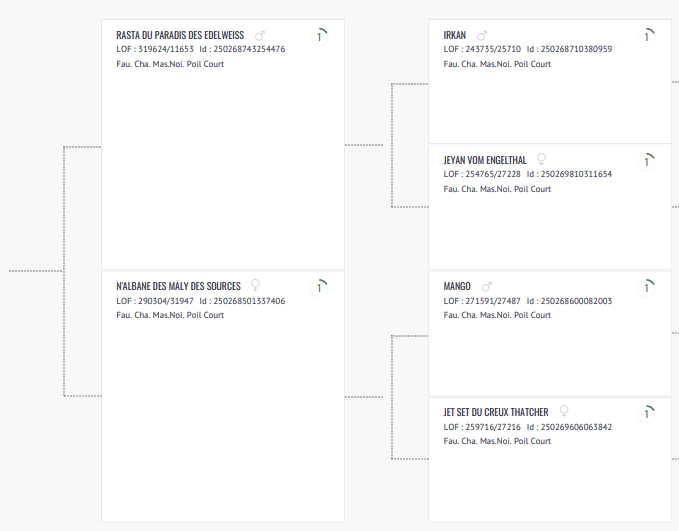The width and height of the screenshot is (679, 531).
Task: Click the female symbol beside JET SET DU CREUX THATCHER
Action: (564, 411)
